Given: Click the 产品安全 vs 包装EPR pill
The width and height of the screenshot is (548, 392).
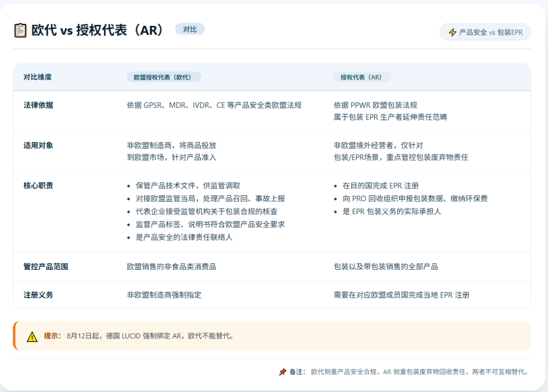Looking at the screenshot, I should (485, 32).
